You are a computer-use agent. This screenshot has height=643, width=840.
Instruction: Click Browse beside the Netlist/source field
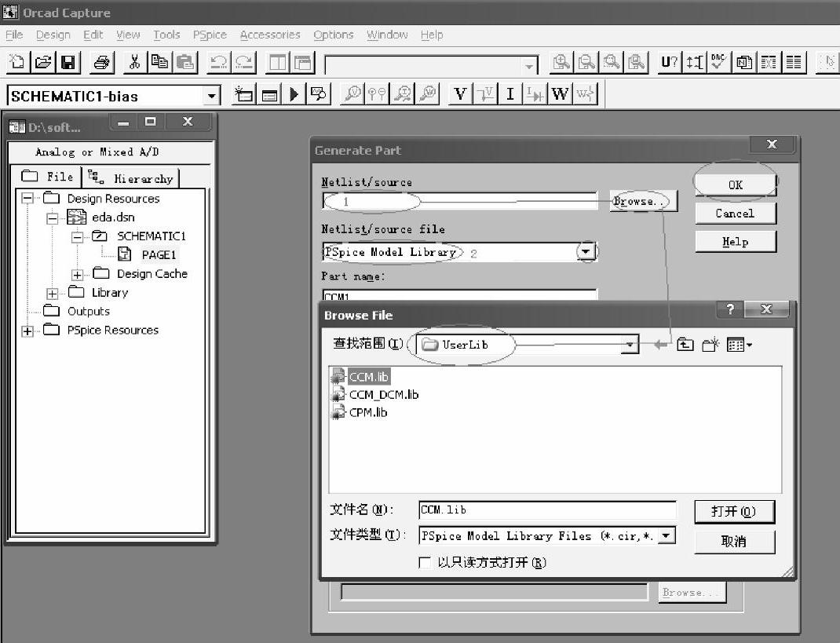tap(643, 202)
